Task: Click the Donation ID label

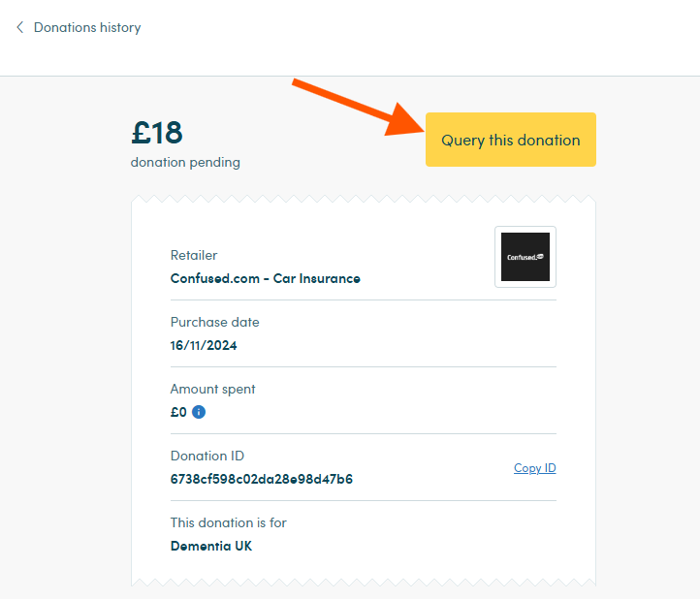Action: [207, 456]
